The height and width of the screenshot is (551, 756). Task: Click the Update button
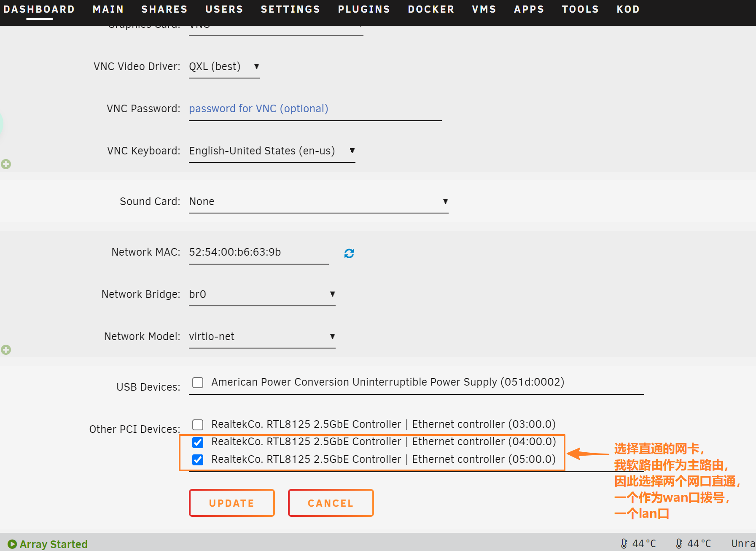(x=232, y=503)
